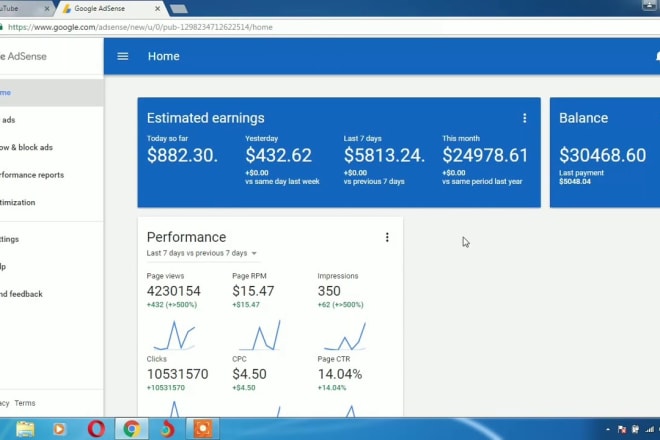Image resolution: width=660 pixels, height=440 pixels.
Task: Click Page views value 4230154
Action: pyautogui.click(x=173, y=291)
